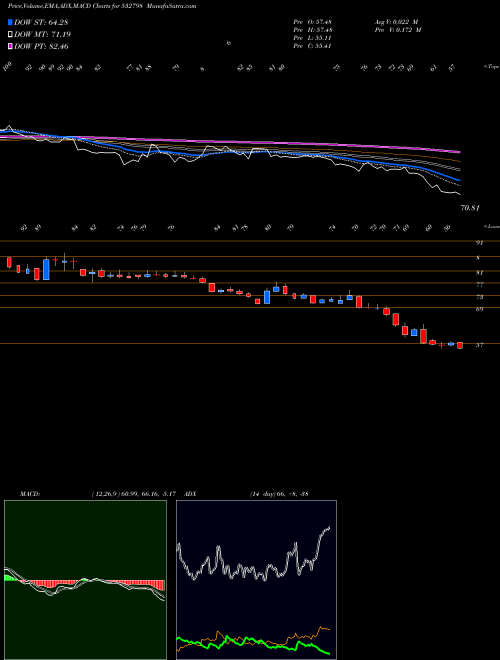Click the 'Pre H: 57.48' value

(313, 30)
